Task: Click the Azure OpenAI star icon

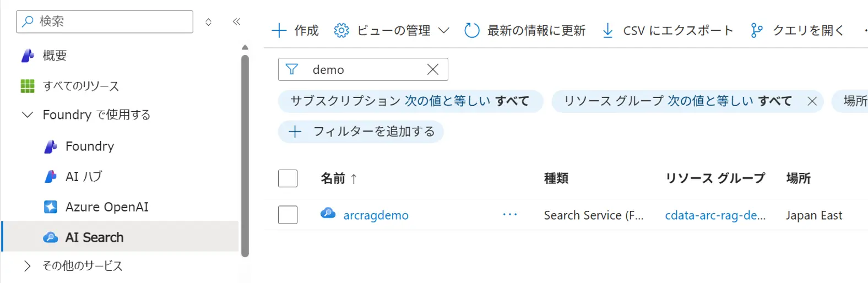Action: (50, 206)
